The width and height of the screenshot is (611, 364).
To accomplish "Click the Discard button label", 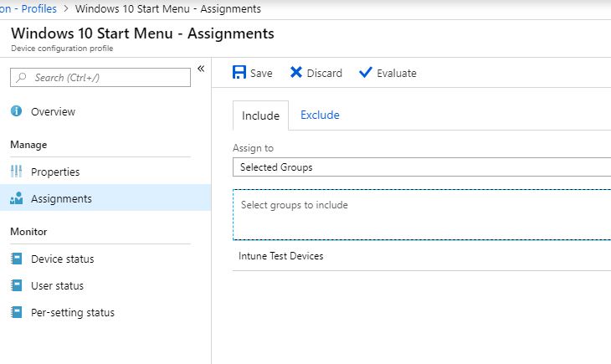I will coord(324,73).
